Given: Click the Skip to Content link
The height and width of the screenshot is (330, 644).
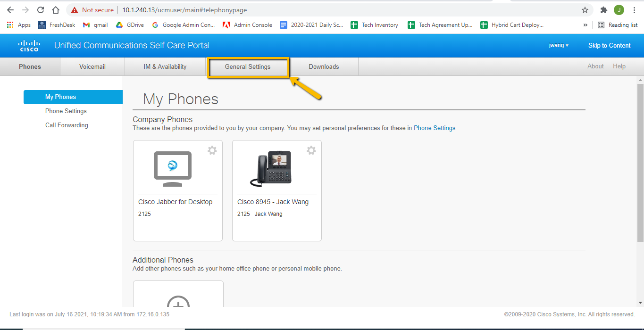Looking at the screenshot, I should click(x=609, y=45).
